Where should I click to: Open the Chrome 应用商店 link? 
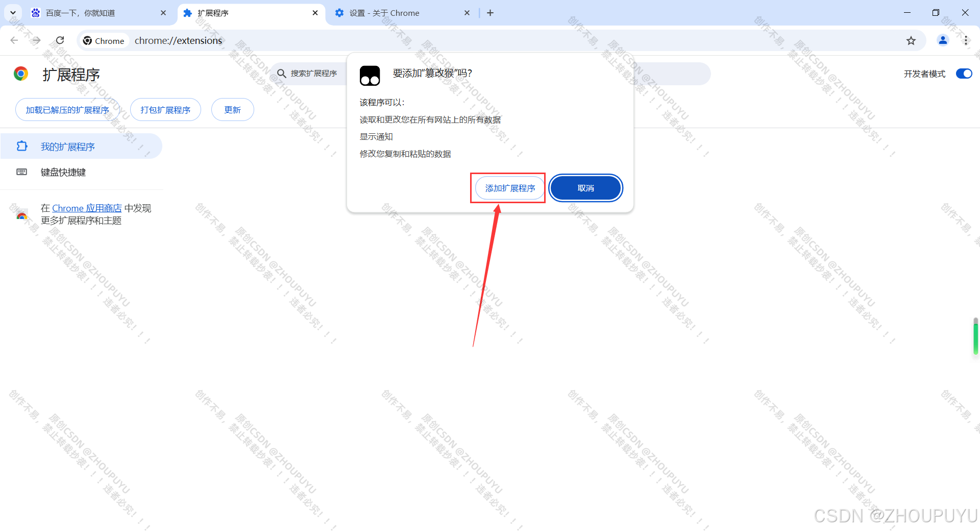pyautogui.click(x=87, y=208)
